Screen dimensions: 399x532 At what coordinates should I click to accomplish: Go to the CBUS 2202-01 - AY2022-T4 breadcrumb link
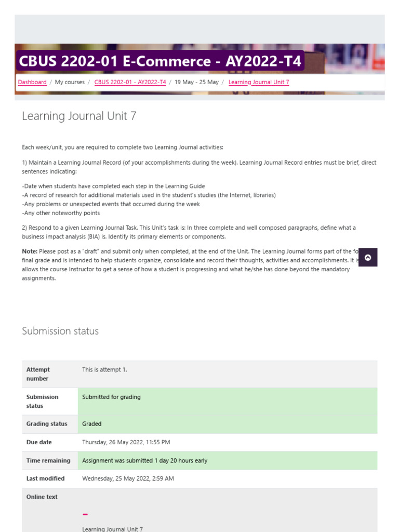click(x=130, y=82)
